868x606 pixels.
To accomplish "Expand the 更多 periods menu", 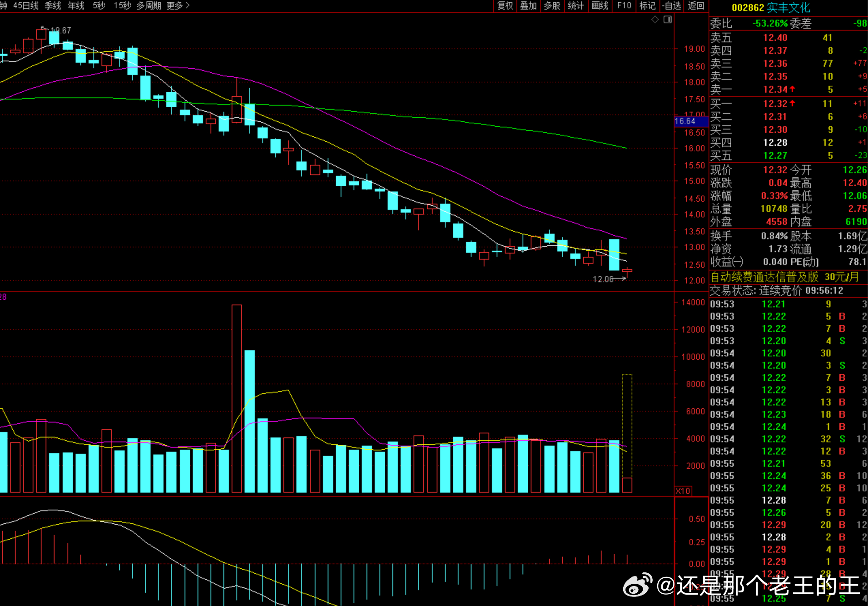I will click(x=178, y=5).
